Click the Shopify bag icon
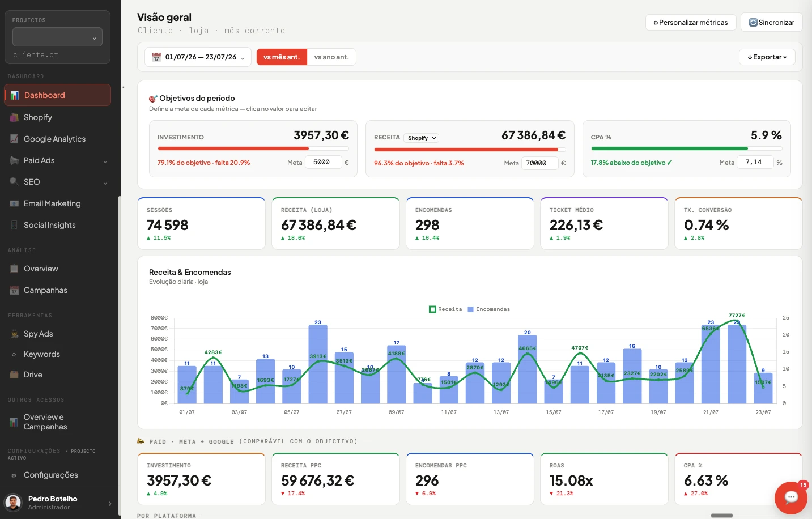 tap(14, 117)
